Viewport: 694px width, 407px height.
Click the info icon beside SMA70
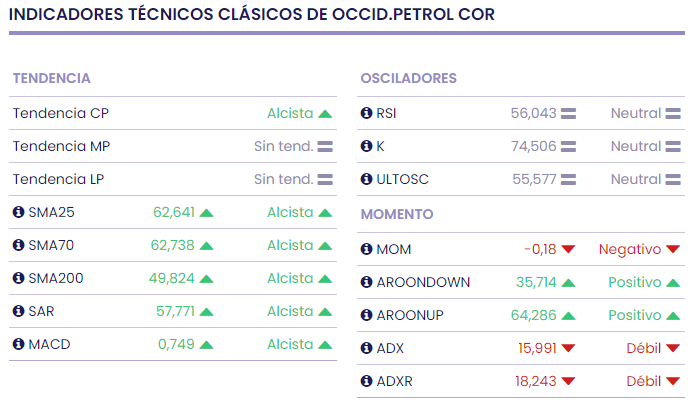pos(18,245)
